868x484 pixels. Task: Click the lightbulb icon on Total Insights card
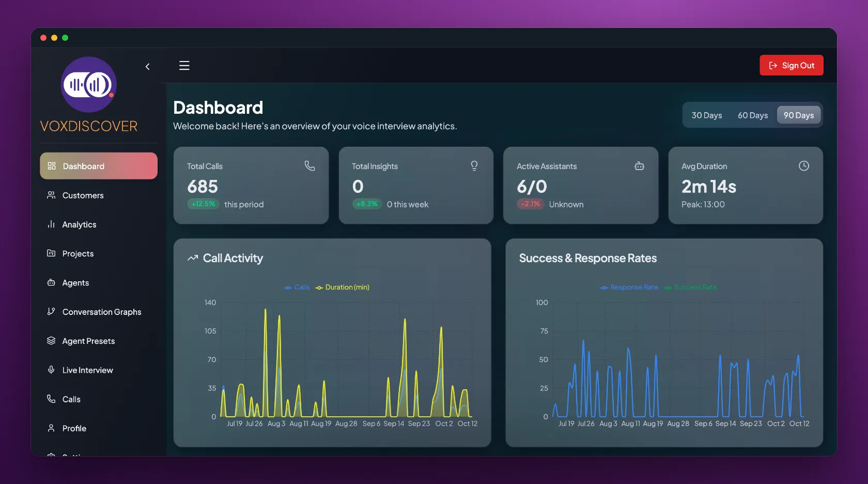[x=474, y=165]
